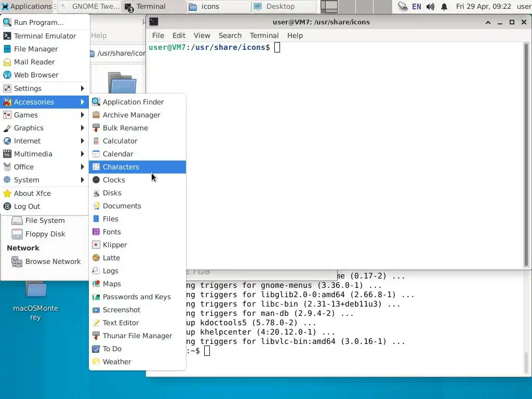Open Bulk Rename utility

tap(137, 128)
